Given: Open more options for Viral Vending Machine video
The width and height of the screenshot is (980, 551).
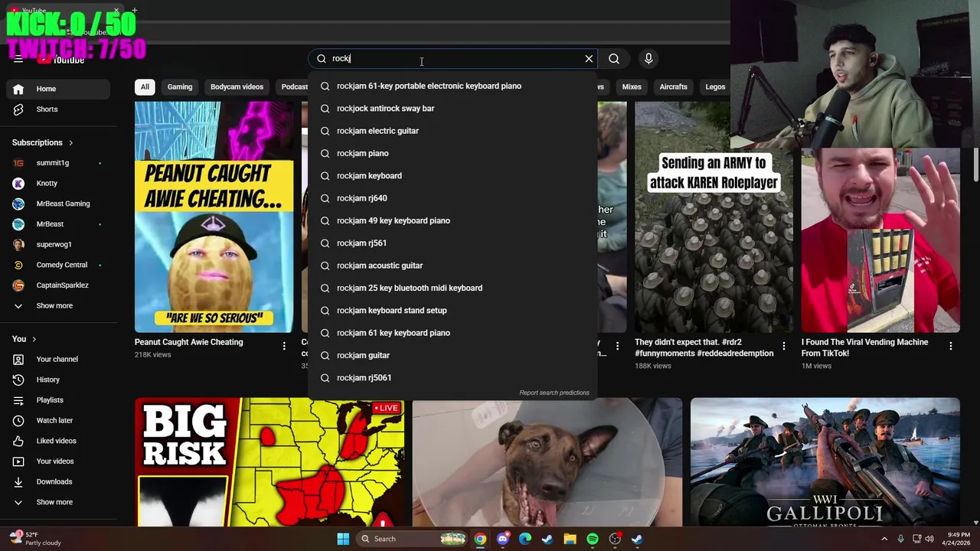Looking at the screenshot, I should click(951, 346).
